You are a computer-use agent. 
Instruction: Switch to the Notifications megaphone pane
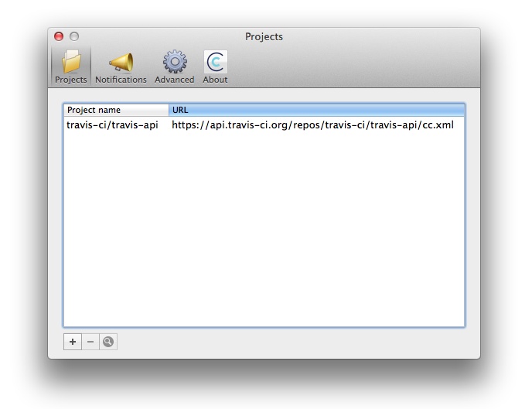click(x=121, y=68)
